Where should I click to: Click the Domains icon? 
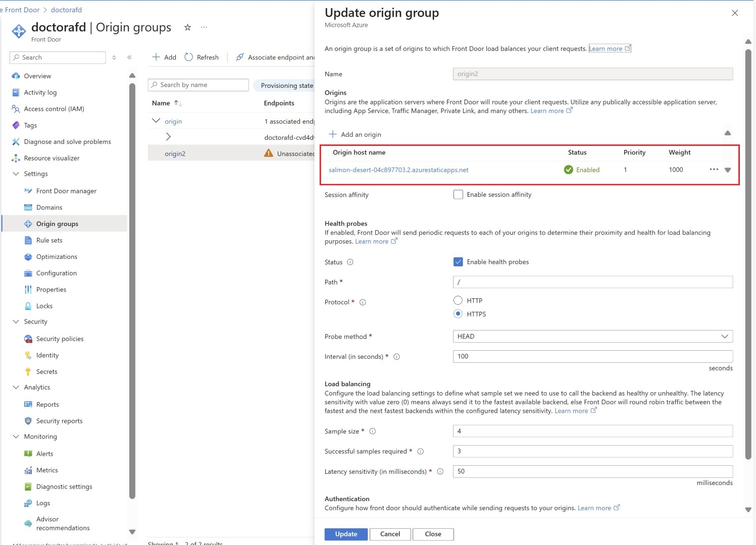28,207
